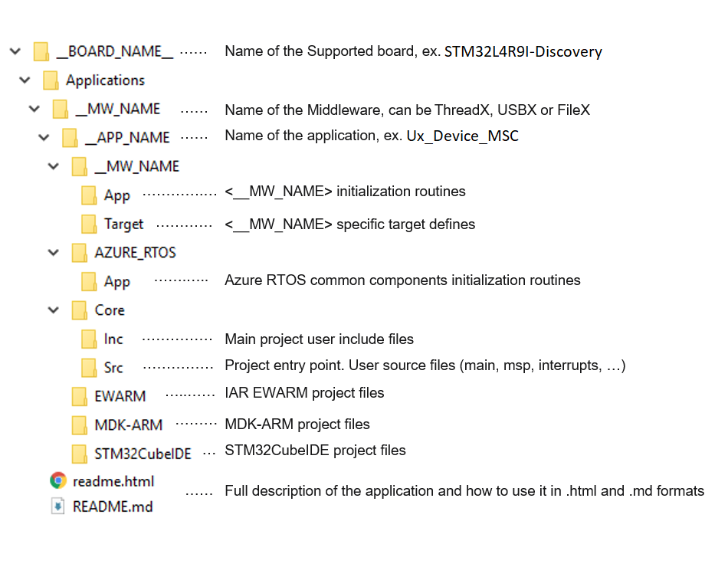This screenshot has width=728, height=567.
Task: Open the README.md file
Action: [113, 506]
